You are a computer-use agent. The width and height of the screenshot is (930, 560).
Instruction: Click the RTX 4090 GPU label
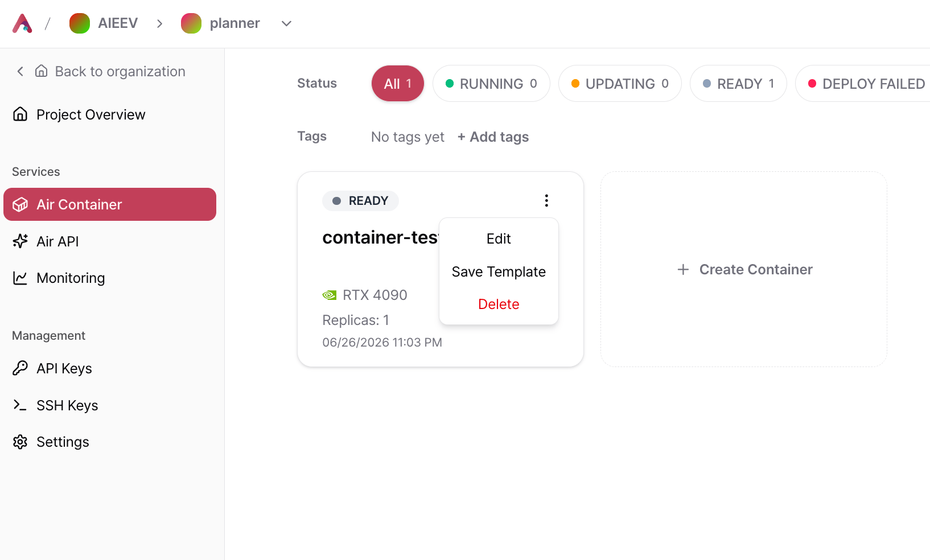(375, 295)
